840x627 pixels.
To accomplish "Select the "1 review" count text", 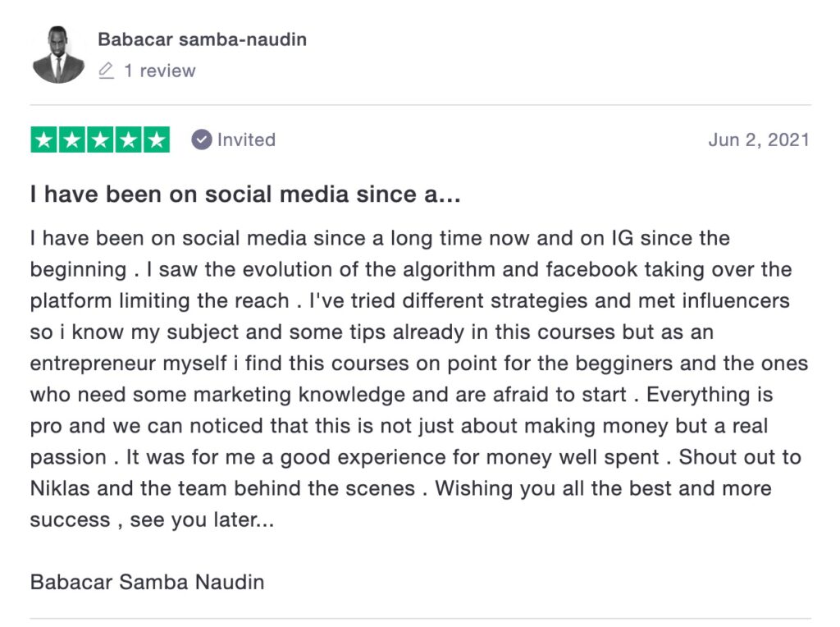I will point(160,71).
